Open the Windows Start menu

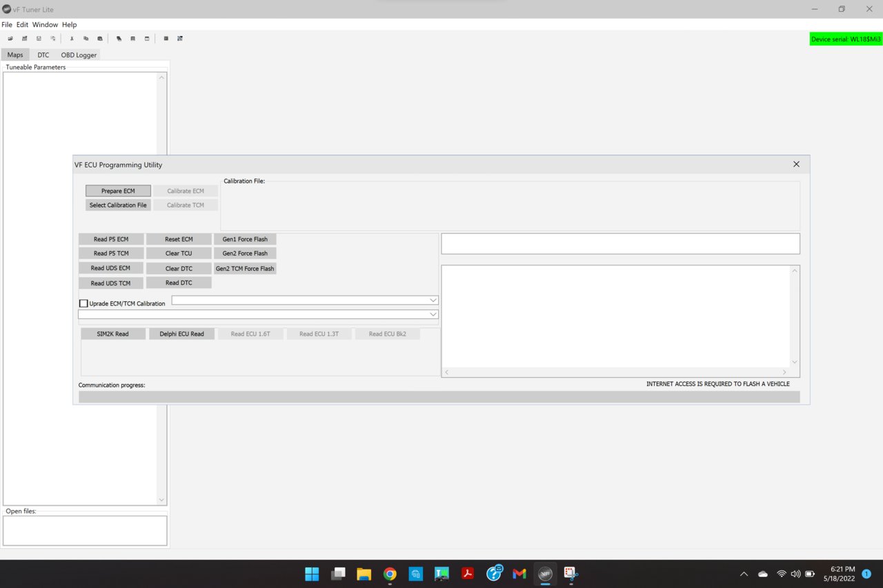312,574
